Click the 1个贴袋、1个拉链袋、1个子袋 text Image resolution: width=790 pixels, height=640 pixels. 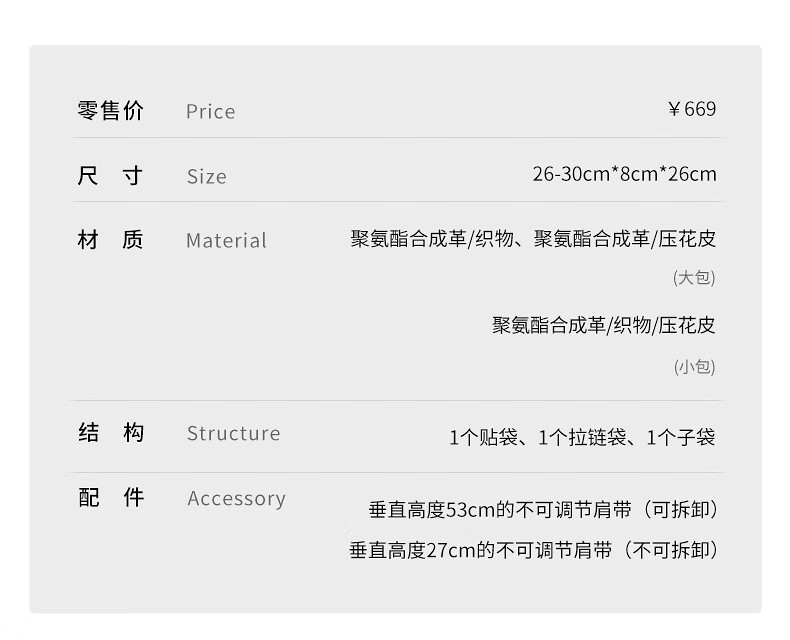[x=582, y=437]
